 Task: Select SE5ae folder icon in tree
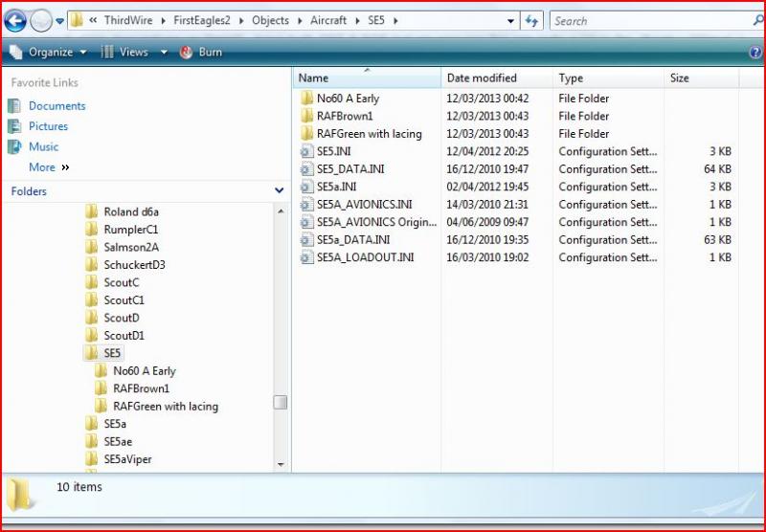(x=91, y=441)
